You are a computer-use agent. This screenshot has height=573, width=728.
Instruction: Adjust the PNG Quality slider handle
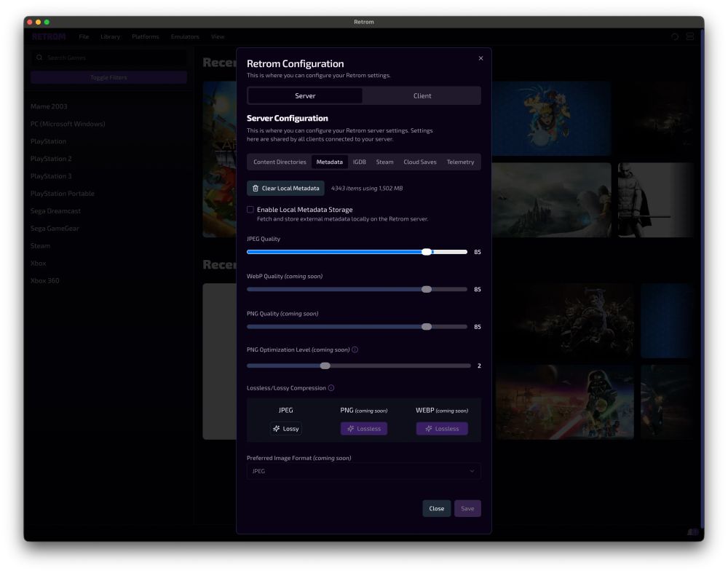(x=427, y=327)
